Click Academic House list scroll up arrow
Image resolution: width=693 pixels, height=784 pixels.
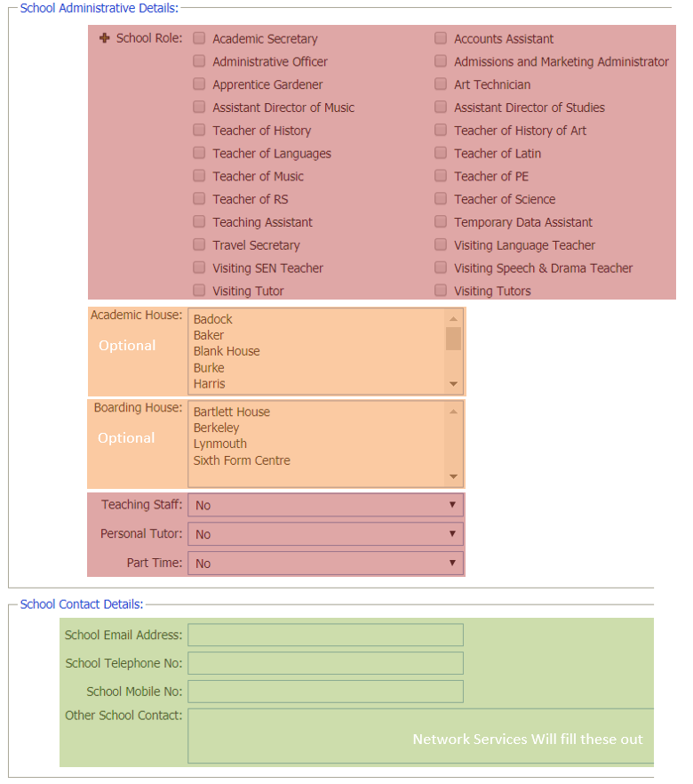453,318
